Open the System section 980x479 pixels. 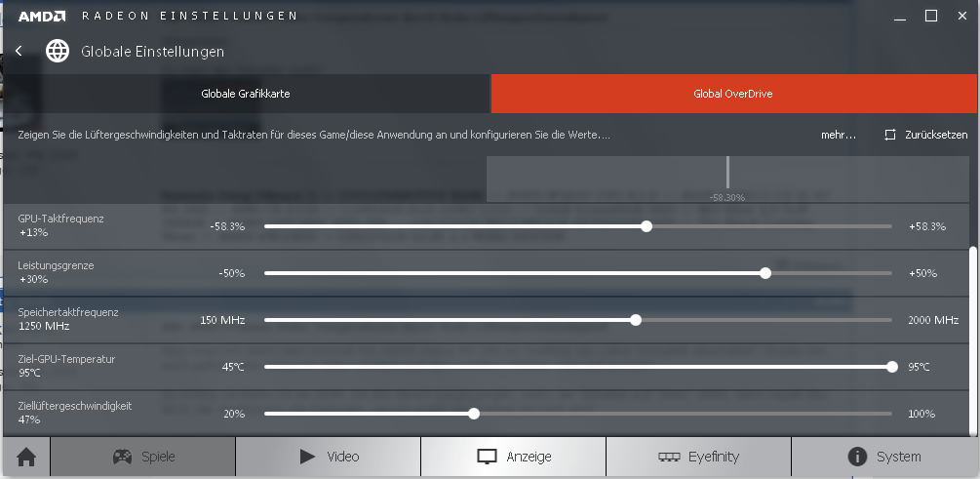(883, 458)
